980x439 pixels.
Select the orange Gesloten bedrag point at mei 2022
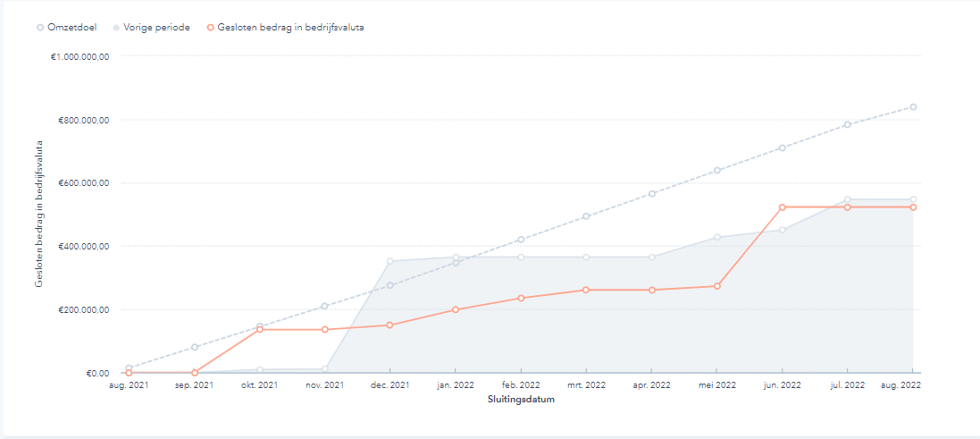pyautogui.click(x=716, y=286)
